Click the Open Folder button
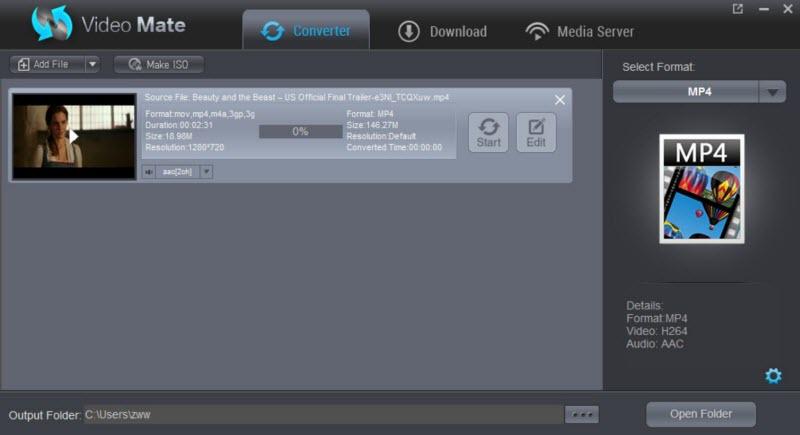This screenshot has width=800, height=435. point(701,414)
